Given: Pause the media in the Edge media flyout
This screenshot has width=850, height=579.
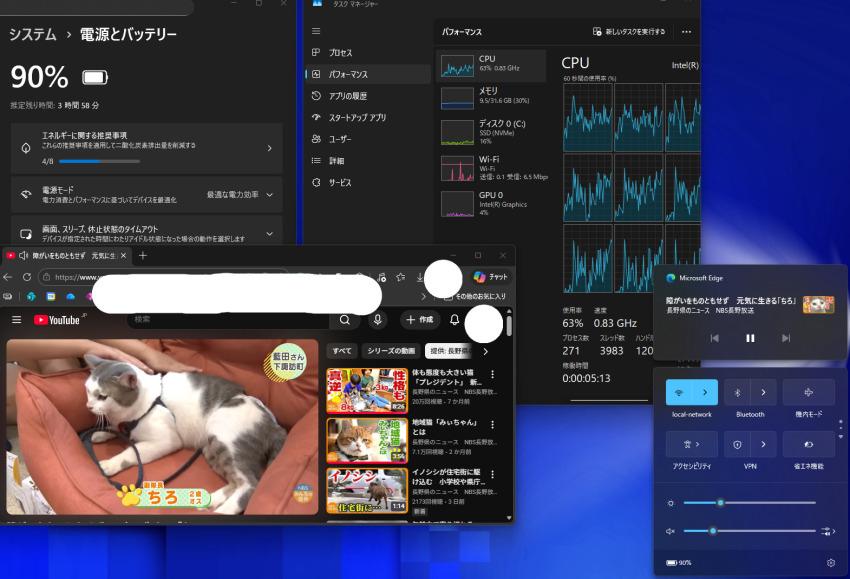Looking at the screenshot, I should (x=750, y=338).
